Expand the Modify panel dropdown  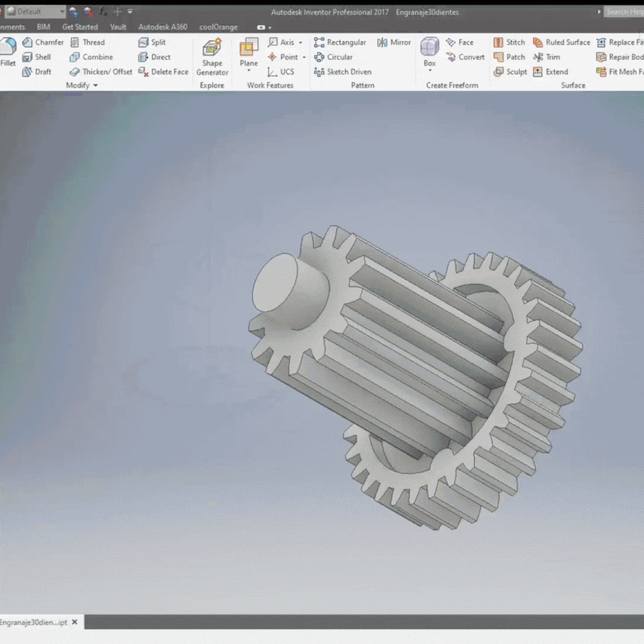[95, 86]
